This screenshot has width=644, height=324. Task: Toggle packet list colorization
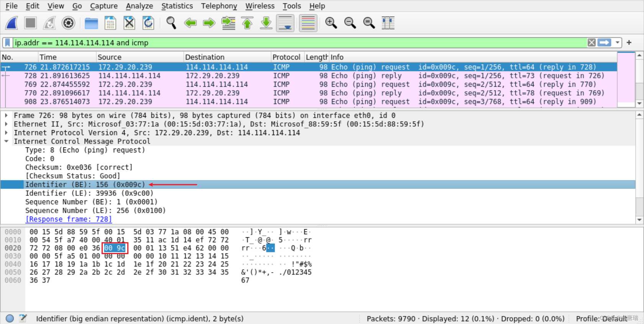pos(308,23)
